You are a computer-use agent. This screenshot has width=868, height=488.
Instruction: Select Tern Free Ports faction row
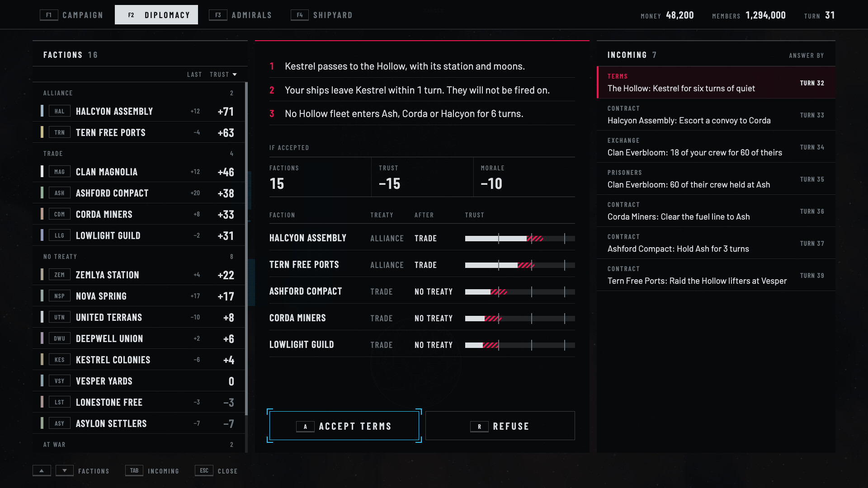pos(138,132)
